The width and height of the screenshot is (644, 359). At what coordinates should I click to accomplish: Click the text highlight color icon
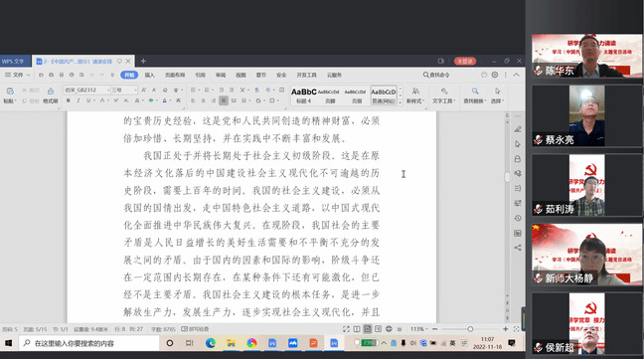click(151, 100)
